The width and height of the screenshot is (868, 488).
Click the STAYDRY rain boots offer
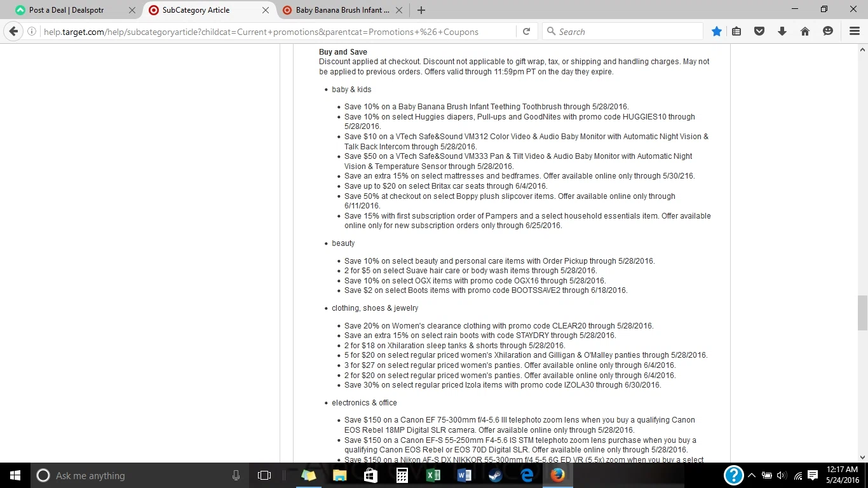click(480, 335)
